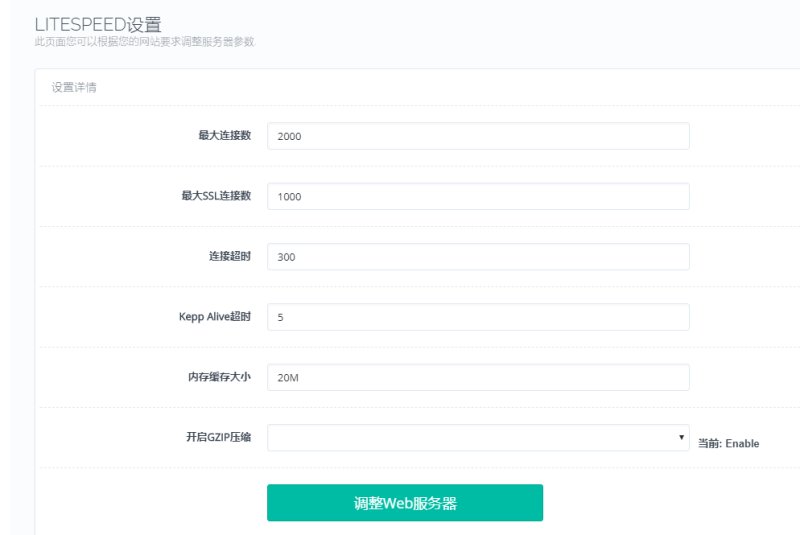Open the 开启GZIP压缩 dropdown
Viewport: 800px width, 535px height.
coord(478,438)
